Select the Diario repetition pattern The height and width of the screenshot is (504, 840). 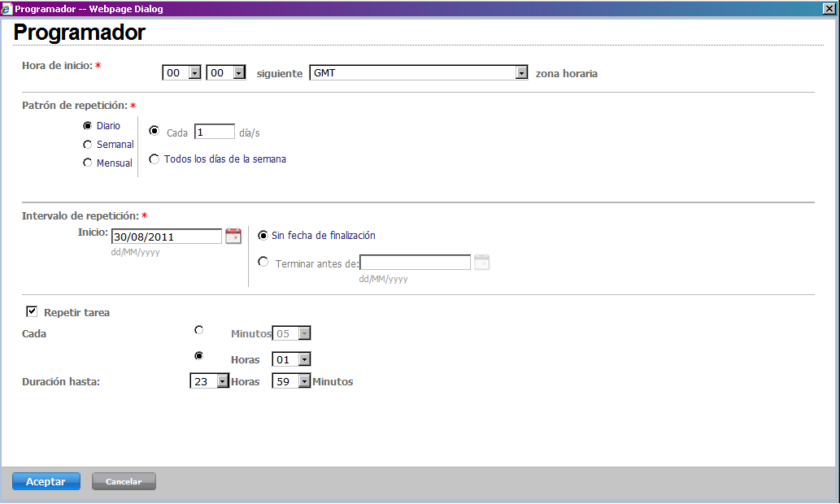87,126
